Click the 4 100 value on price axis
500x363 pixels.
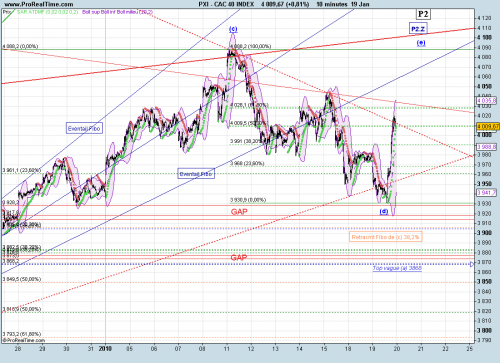[x=484, y=38]
